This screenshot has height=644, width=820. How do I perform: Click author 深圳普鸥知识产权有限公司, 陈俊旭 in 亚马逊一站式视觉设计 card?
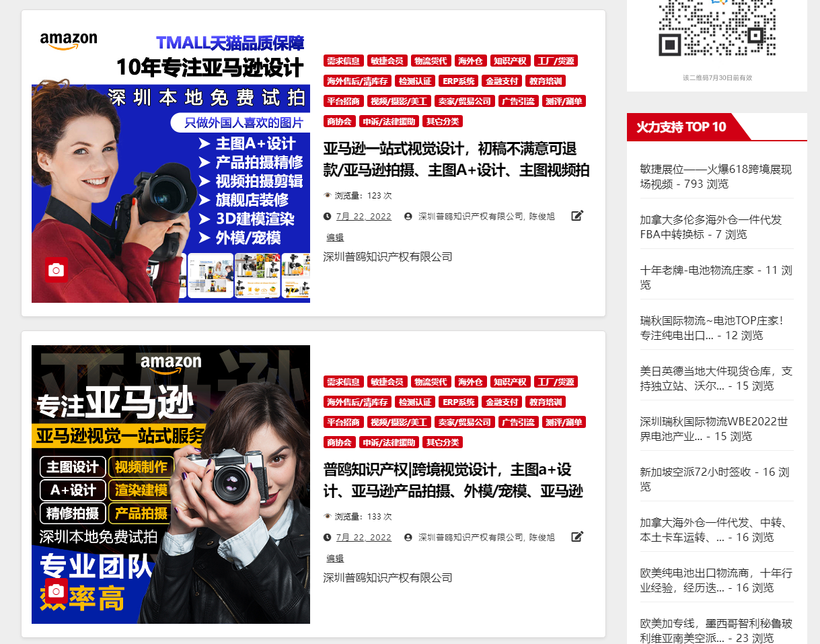pos(487,217)
